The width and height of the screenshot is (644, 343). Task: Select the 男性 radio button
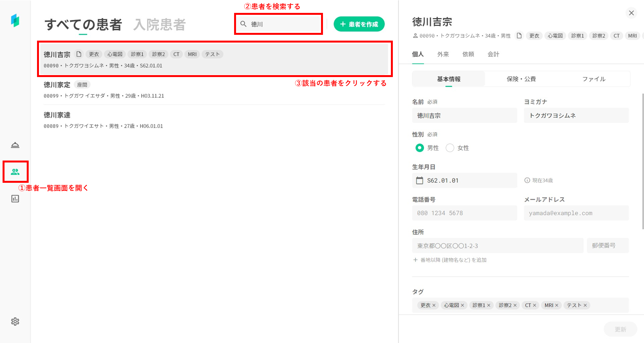point(420,148)
